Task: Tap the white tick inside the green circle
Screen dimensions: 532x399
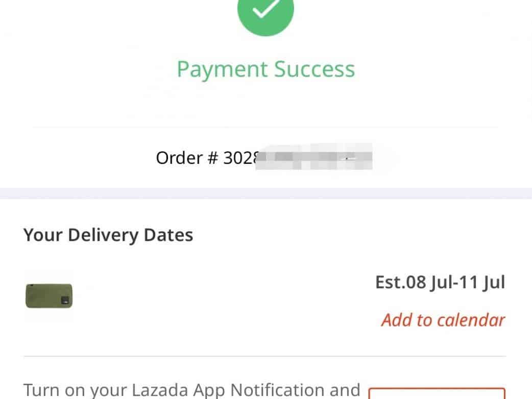Action: click(x=265, y=9)
